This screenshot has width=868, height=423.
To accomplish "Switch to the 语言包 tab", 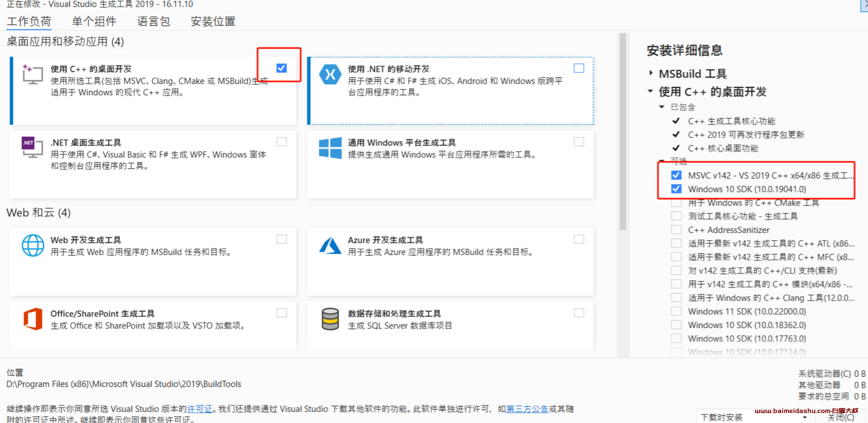I will (x=153, y=21).
